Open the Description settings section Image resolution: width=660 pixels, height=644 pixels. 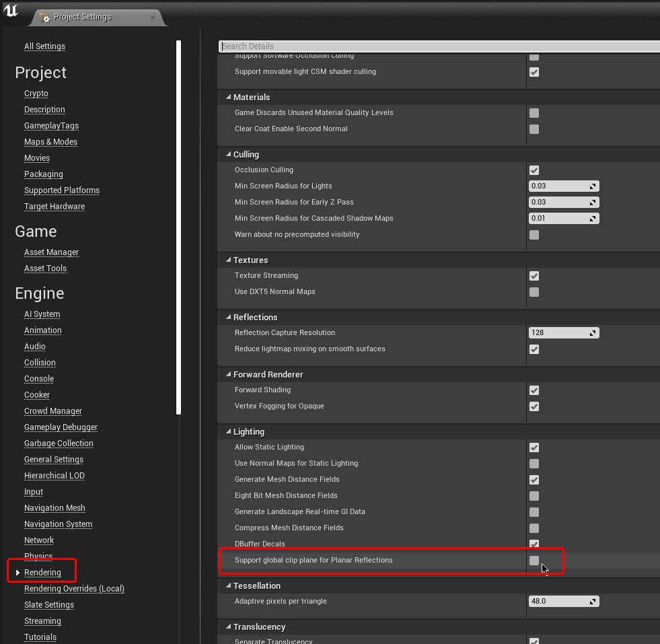tap(44, 110)
